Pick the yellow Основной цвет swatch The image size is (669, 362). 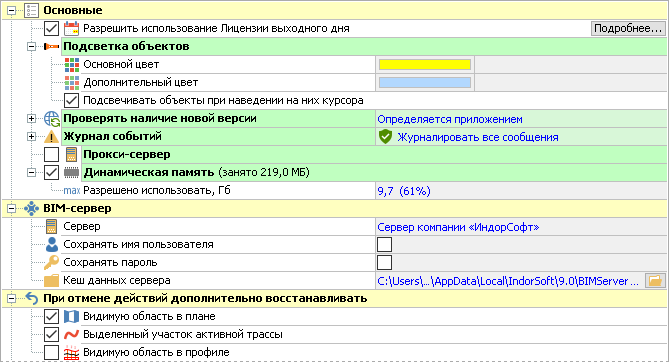[x=425, y=64]
